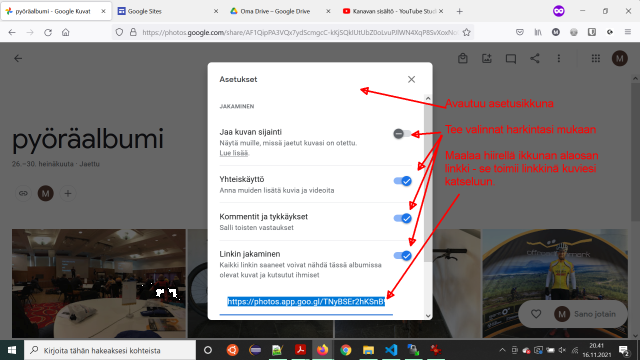Open the Windows Start menu

[x=12, y=350]
